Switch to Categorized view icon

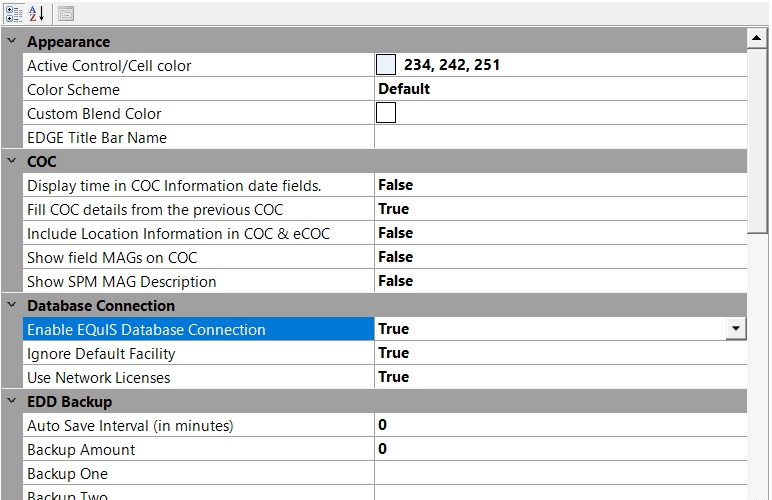point(14,14)
